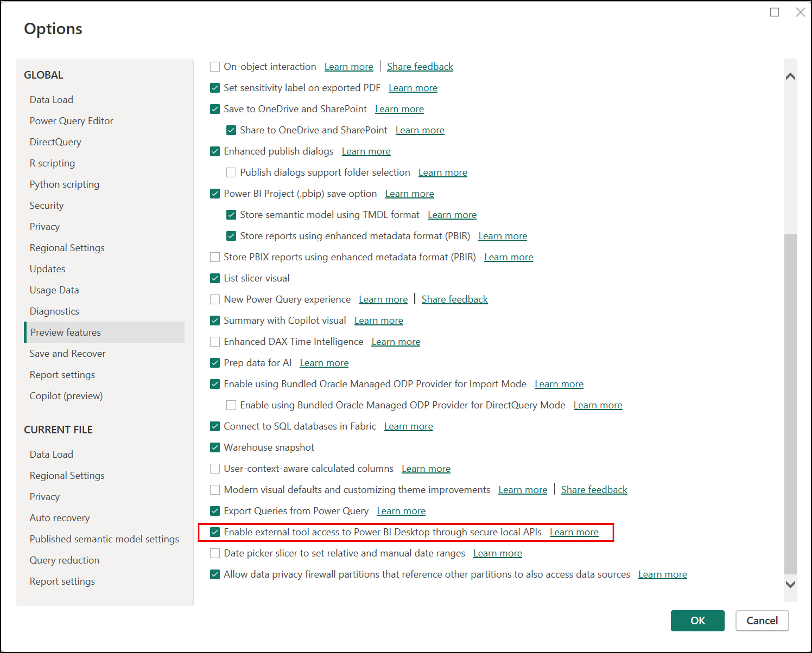Open Global Privacy settings

click(x=44, y=227)
